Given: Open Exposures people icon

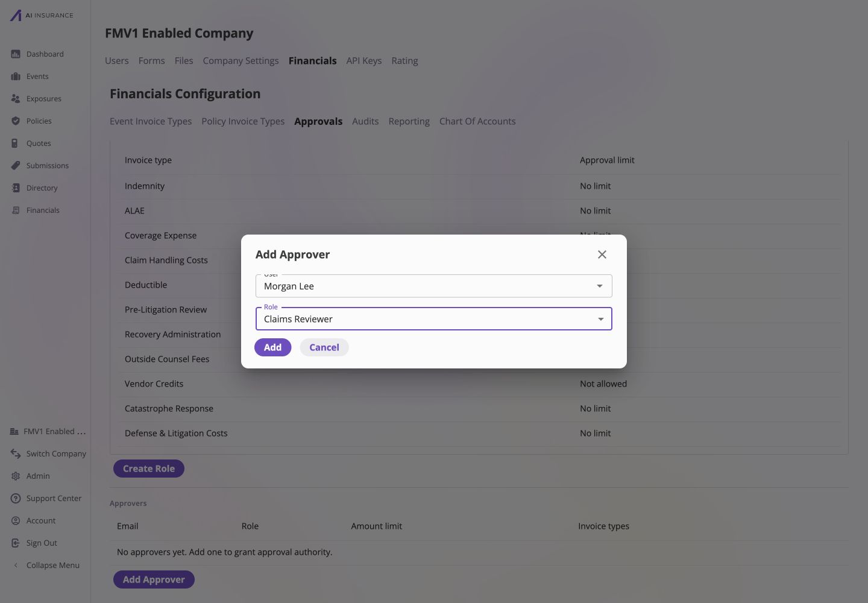Looking at the screenshot, I should [x=16, y=99].
